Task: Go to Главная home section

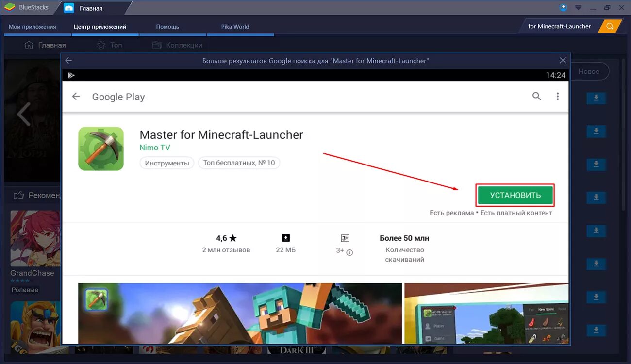Action: tap(45, 45)
